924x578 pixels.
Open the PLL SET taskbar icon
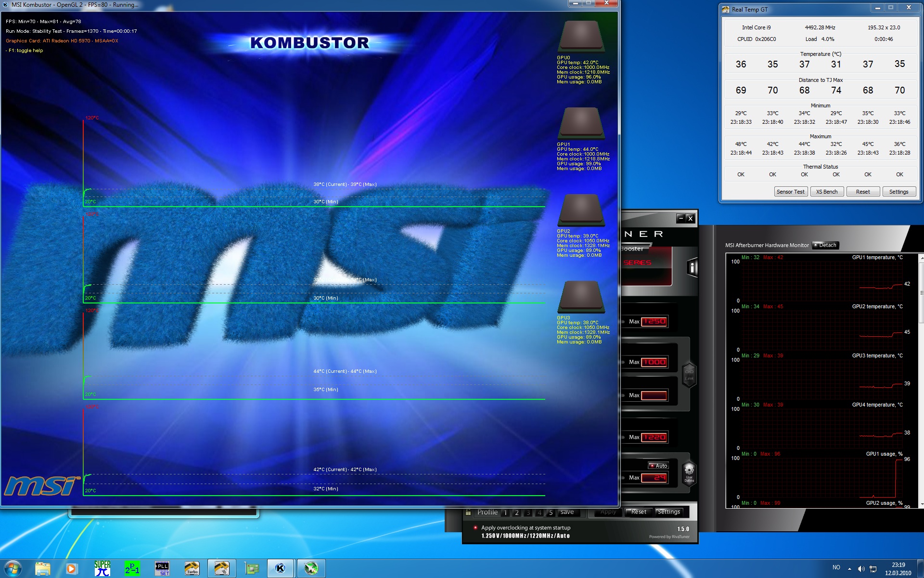(x=162, y=569)
